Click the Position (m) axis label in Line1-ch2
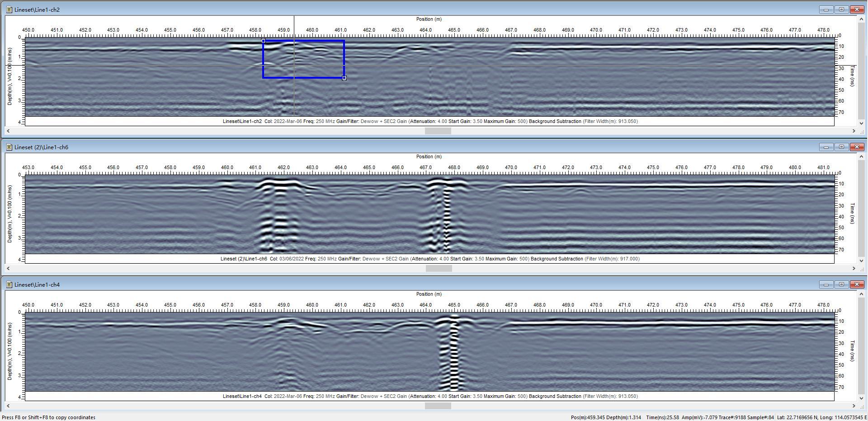868x421 pixels. 429,19
